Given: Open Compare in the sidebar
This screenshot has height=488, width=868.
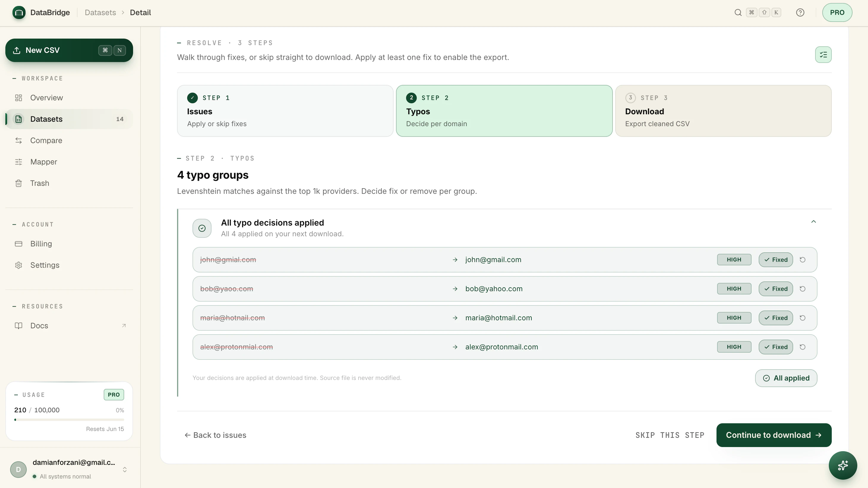Looking at the screenshot, I should (69, 140).
